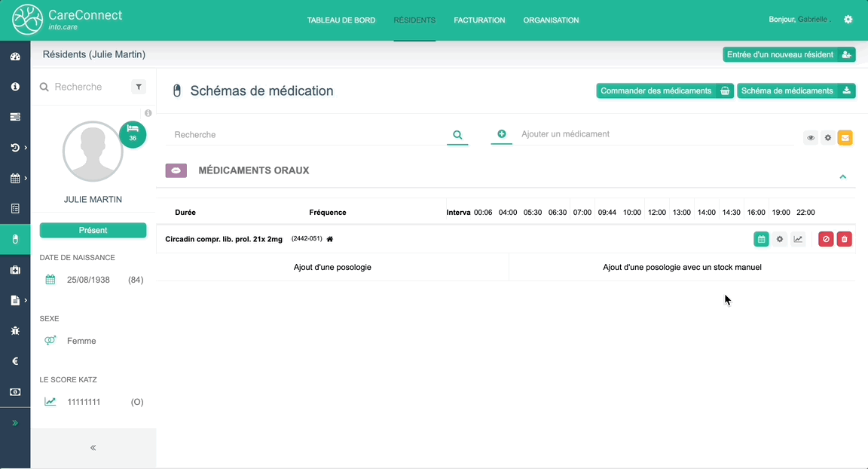The image size is (868, 469).
Task: Open Circadin row settings gear
Action: (x=779, y=239)
